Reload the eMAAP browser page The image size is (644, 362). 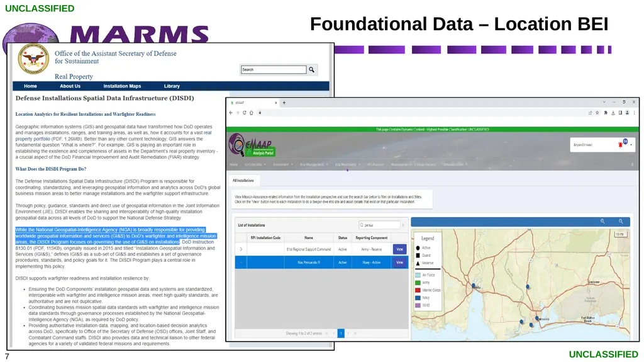[x=245, y=113]
